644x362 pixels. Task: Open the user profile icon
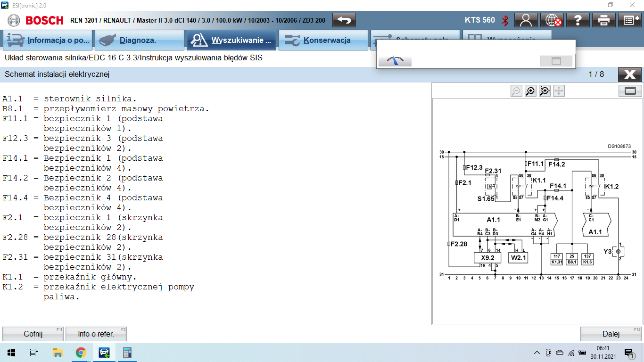point(526,20)
